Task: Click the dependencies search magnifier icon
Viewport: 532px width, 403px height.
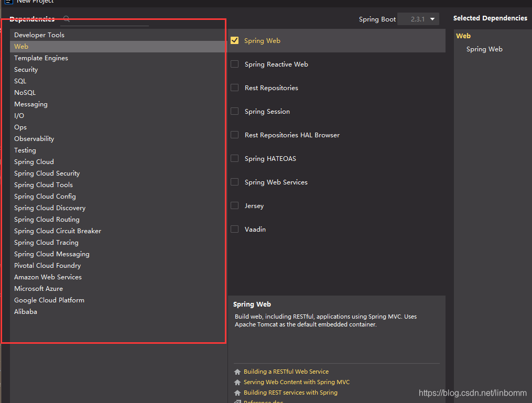Action: 67,19
